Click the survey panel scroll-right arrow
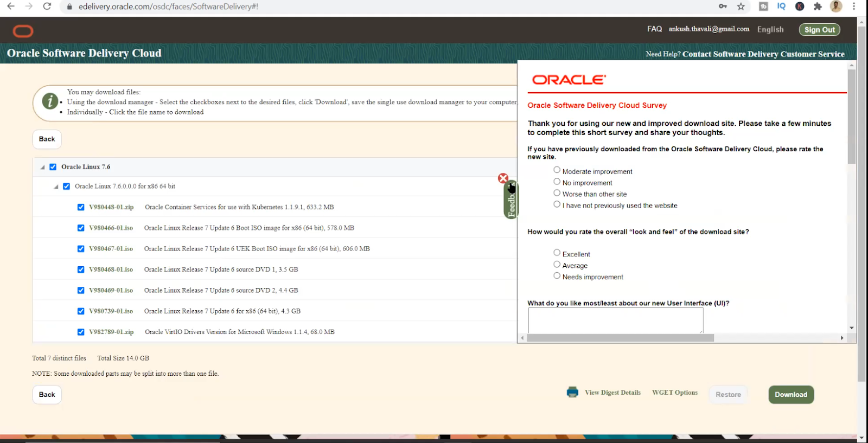The image size is (868, 443). [x=842, y=338]
